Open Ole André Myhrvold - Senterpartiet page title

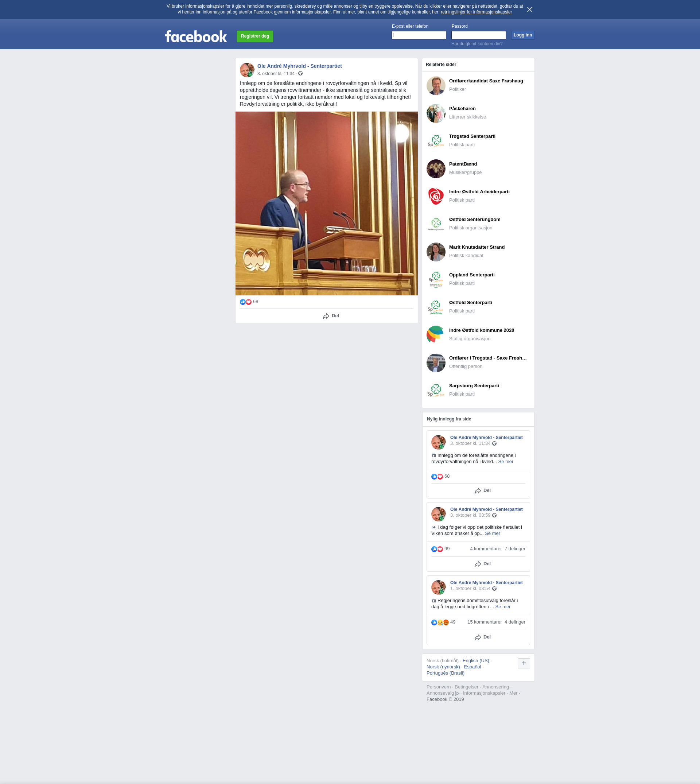pos(299,66)
